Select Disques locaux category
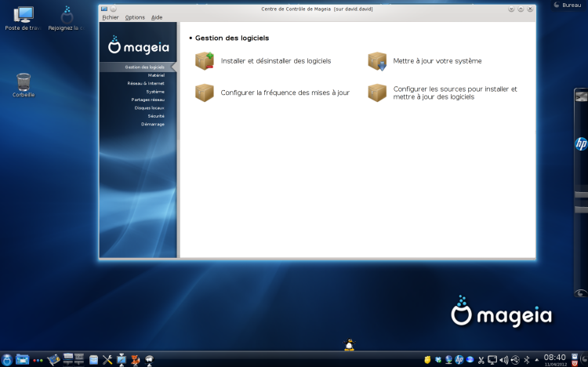This screenshot has width=588, height=367. (149, 108)
